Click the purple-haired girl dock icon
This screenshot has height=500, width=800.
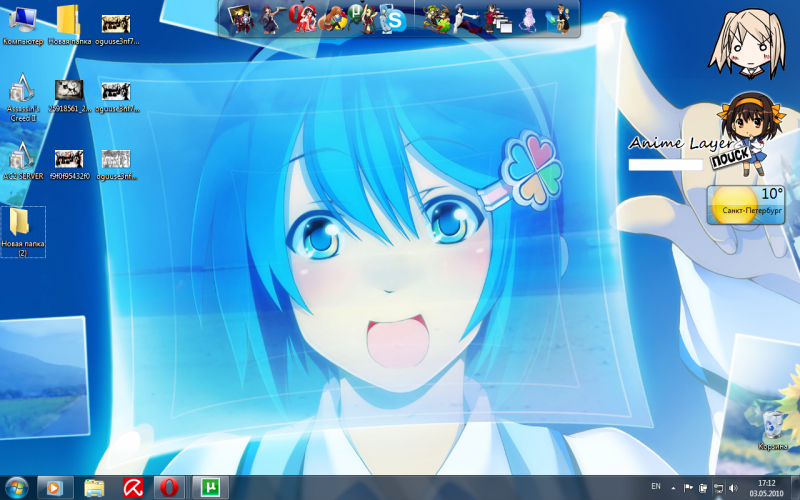pos(529,19)
